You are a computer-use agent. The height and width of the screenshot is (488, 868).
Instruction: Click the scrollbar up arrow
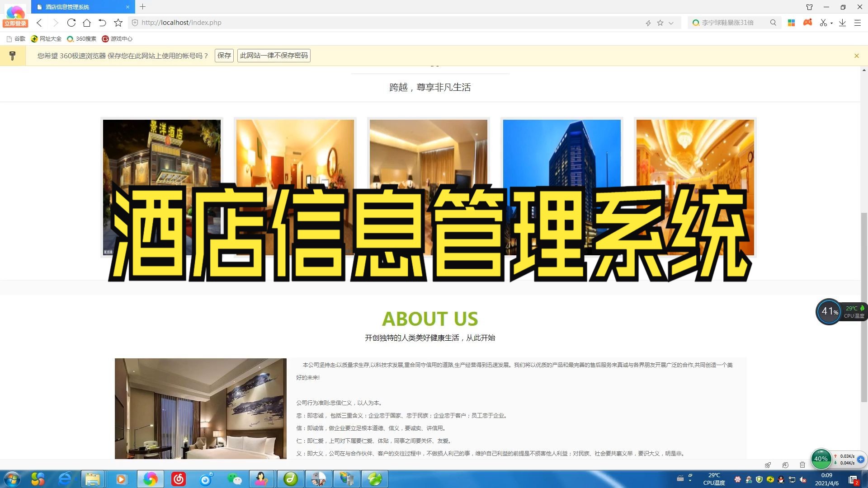coord(864,70)
